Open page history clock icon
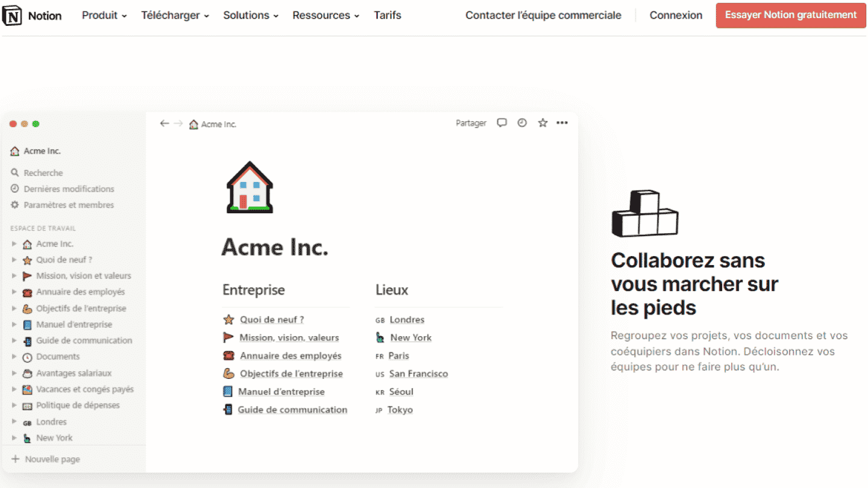Screen dimensions: 868x488 (x=522, y=123)
